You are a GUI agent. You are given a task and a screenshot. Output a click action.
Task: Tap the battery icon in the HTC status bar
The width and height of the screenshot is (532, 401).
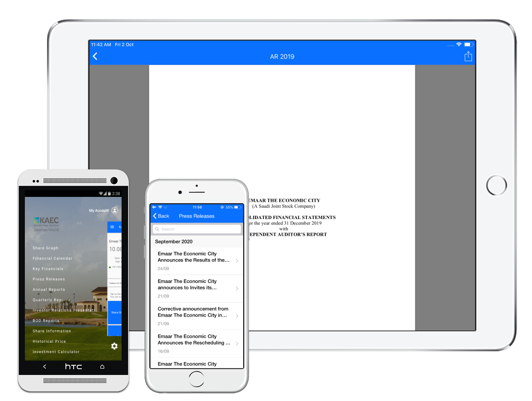click(x=109, y=194)
